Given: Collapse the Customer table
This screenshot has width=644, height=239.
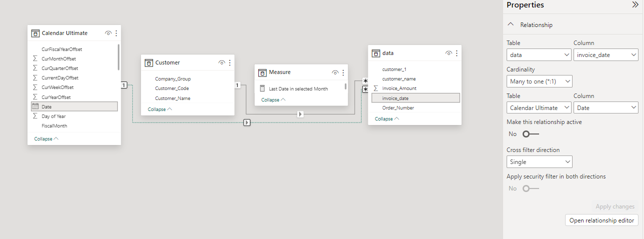Looking at the screenshot, I should point(160,109).
